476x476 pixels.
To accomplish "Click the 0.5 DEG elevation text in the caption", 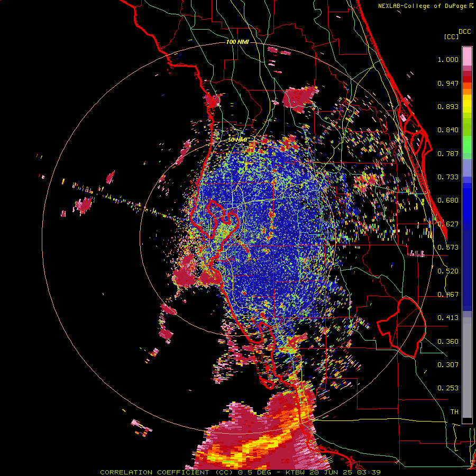I will pos(254,472).
